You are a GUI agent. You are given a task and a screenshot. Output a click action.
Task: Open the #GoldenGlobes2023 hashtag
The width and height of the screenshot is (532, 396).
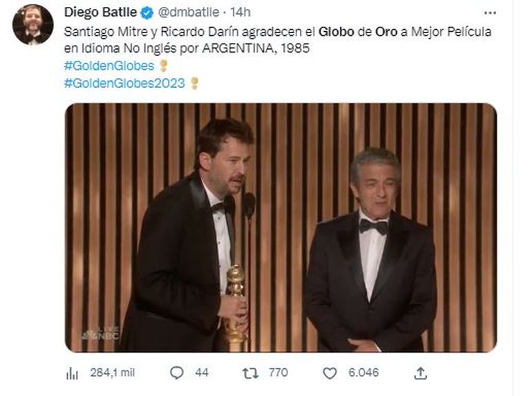[124, 83]
